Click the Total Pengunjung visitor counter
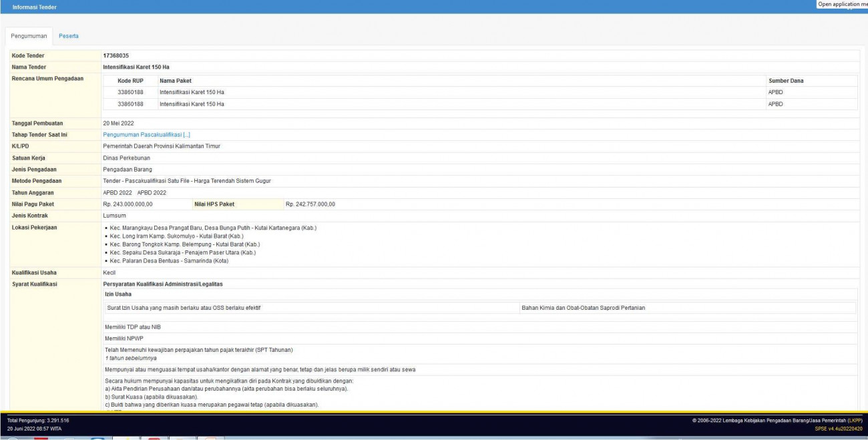This screenshot has height=440, width=868. click(38, 420)
